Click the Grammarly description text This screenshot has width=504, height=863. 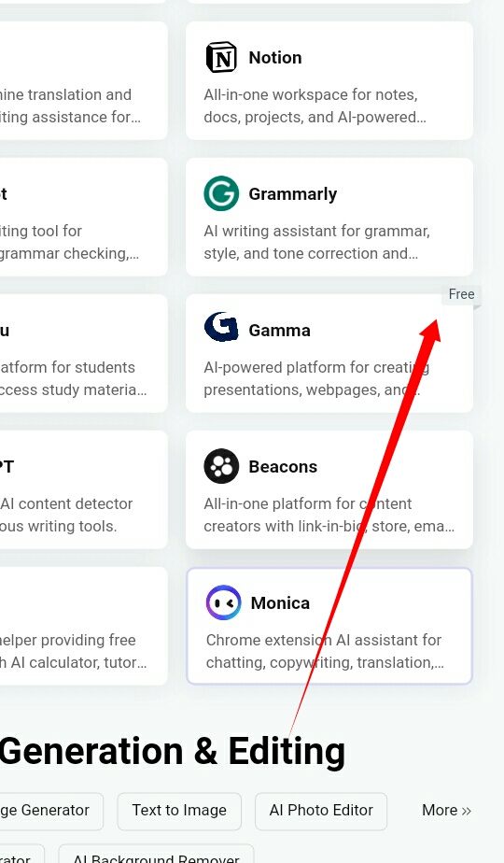[x=317, y=242]
